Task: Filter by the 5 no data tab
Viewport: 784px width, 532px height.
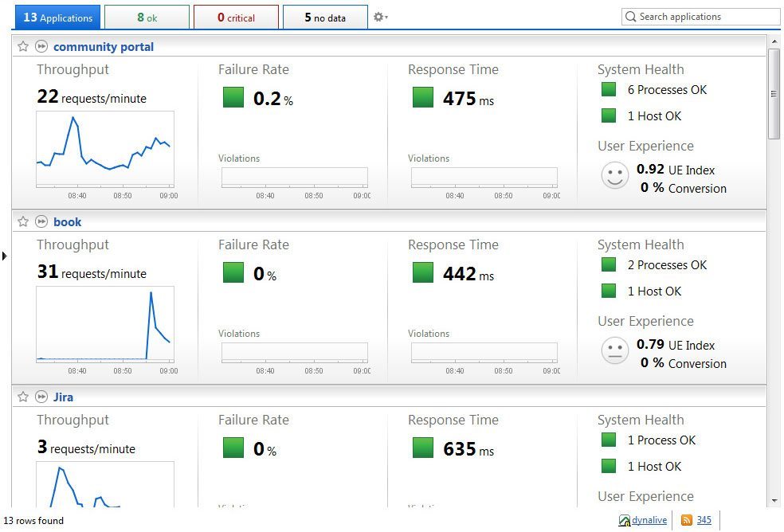Action: (x=325, y=18)
